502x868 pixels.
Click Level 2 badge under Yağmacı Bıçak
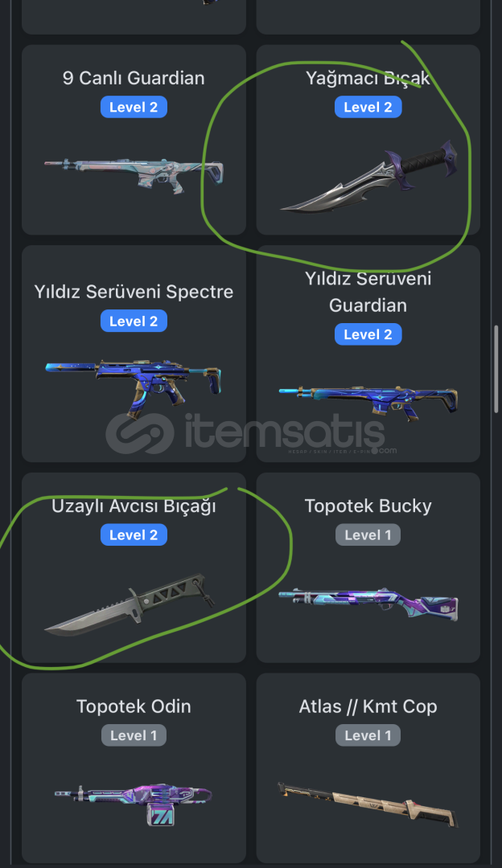[368, 107]
